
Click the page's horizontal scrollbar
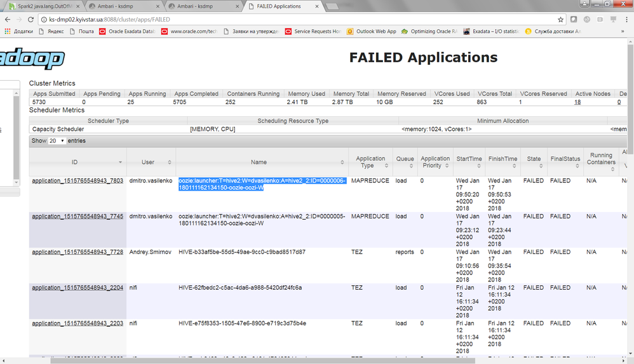[x=263, y=360]
